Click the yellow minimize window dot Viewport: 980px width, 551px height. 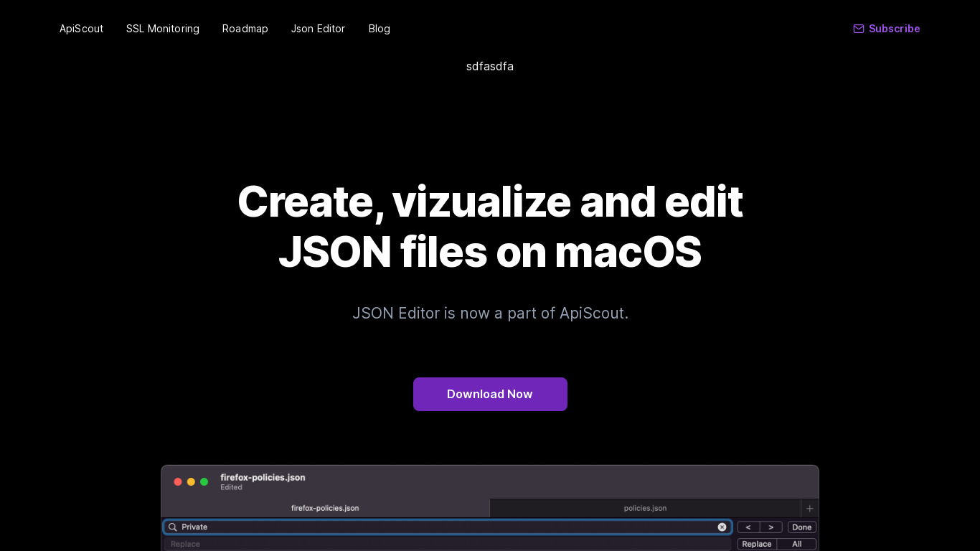click(x=191, y=482)
